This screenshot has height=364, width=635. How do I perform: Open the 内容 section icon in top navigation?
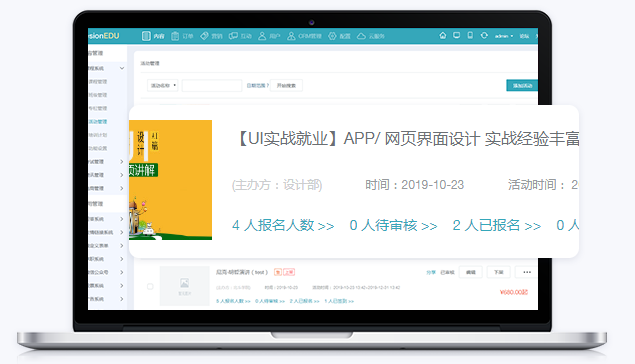146,36
